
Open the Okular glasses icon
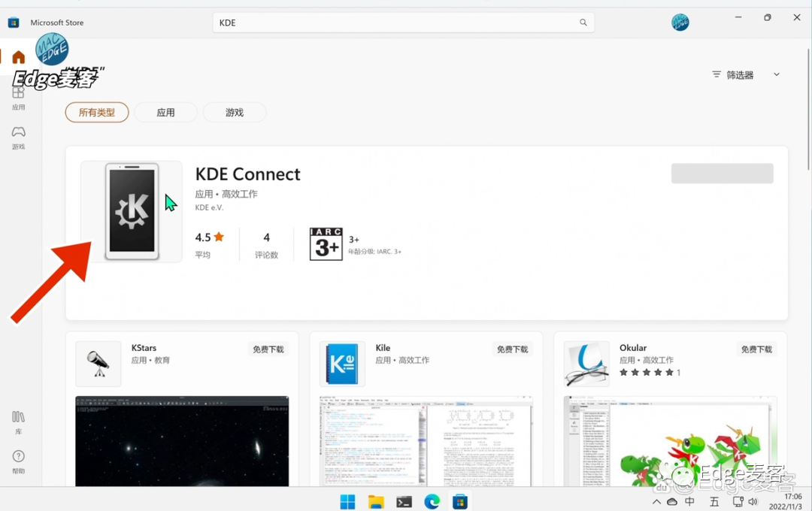point(586,364)
